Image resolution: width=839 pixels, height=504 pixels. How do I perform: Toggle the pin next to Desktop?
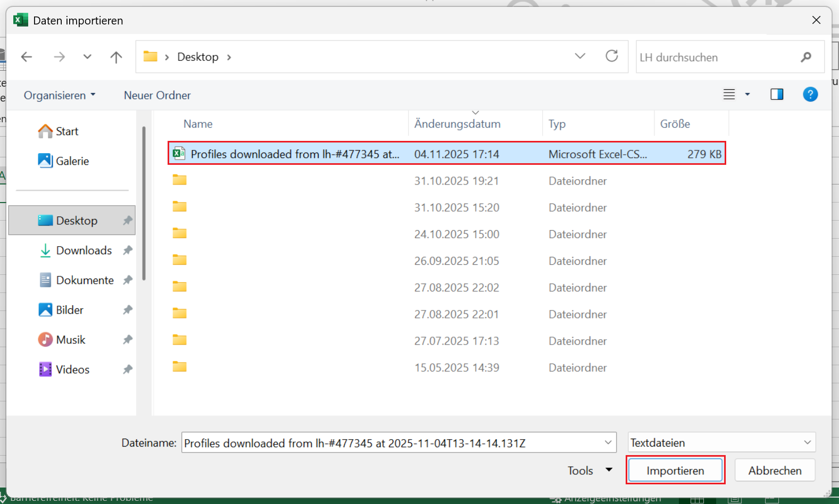pyautogui.click(x=128, y=221)
